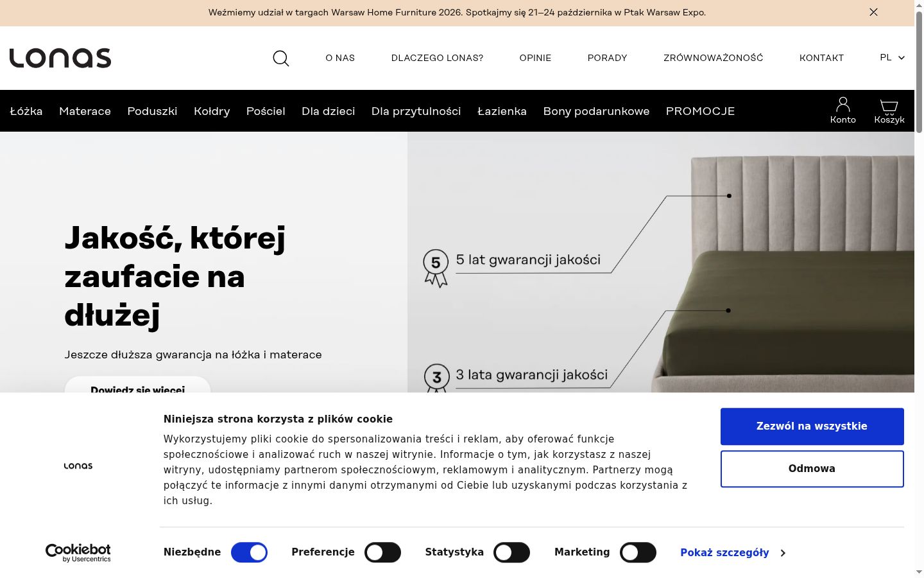Dismiss the Warsaw Home Furniture announcement banner

pyautogui.click(x=873, y=12)
